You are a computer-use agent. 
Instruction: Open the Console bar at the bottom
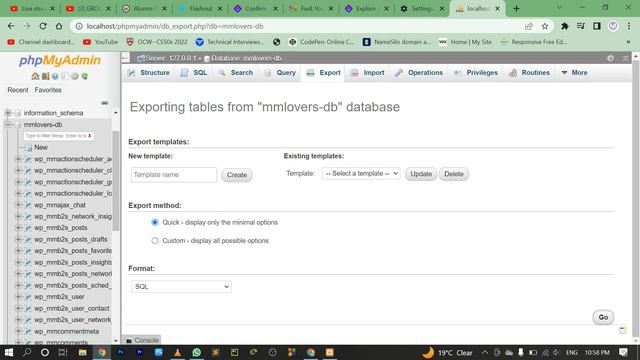click(x=142, y=340)
